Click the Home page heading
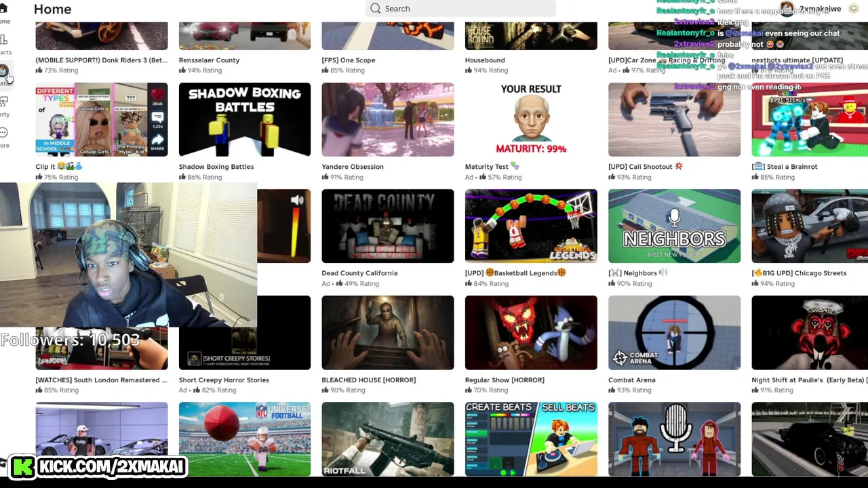 [52, 9]
